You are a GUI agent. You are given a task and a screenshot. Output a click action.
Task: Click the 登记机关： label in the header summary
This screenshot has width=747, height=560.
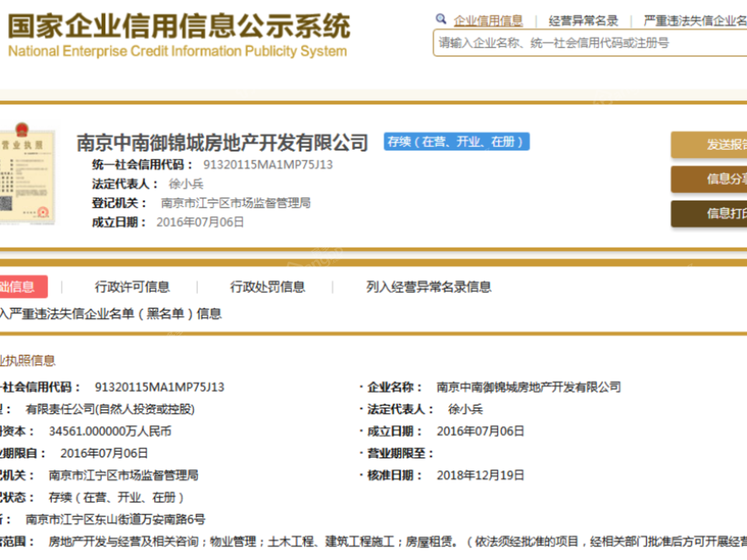120,203
